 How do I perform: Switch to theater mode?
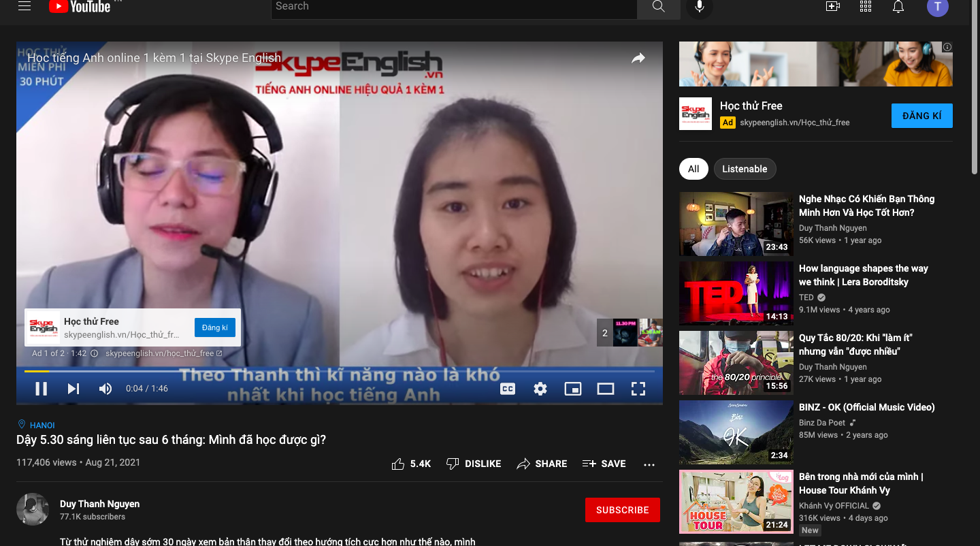606,389
